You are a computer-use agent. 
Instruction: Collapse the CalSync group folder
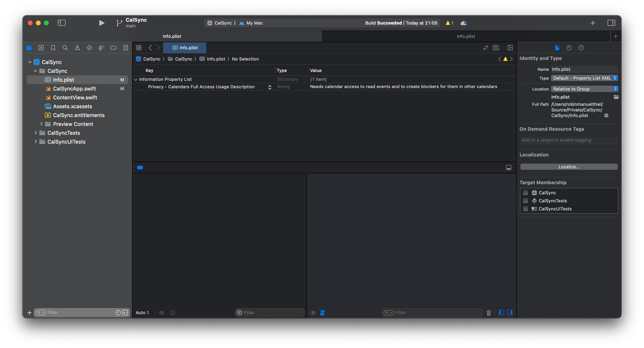coord(35,71)
